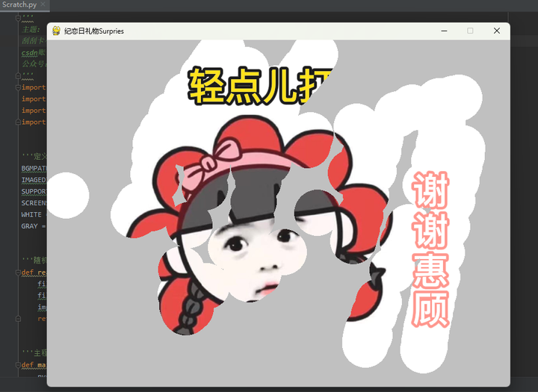This screenshot has width=538, height=392.
Task: Click the BGMPAT variable line in the editor
Action: (x=34, y=169)
